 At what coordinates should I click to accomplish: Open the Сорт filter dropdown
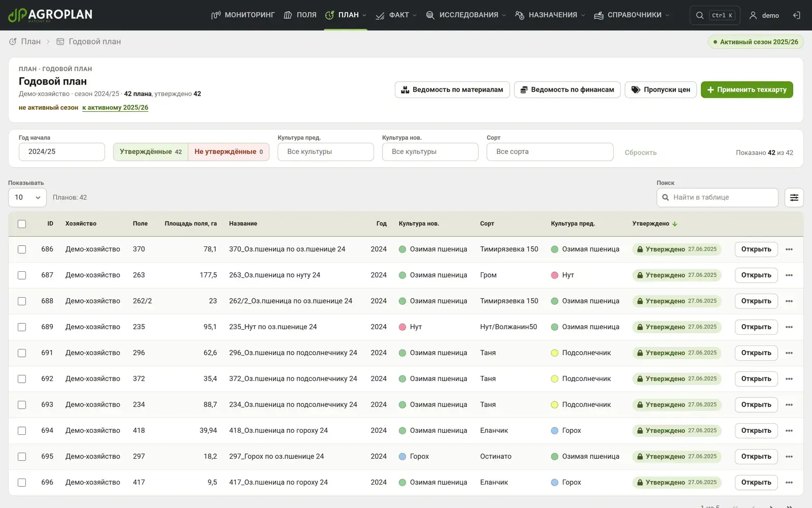tap(550, 152)
